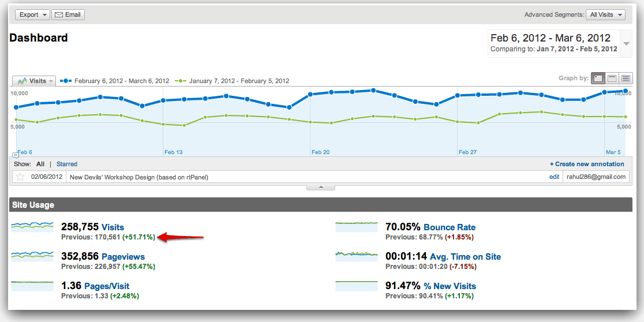Image resolution: width=644 pixels, height=322 pixels.
Task: Click the Feb 20 data point on graph
Action: [310, 94]
